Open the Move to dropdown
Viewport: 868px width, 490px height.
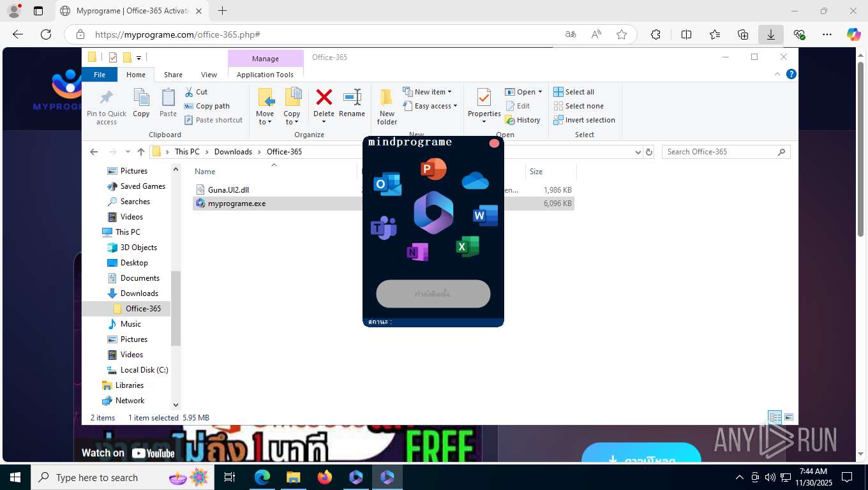point(265,107)
